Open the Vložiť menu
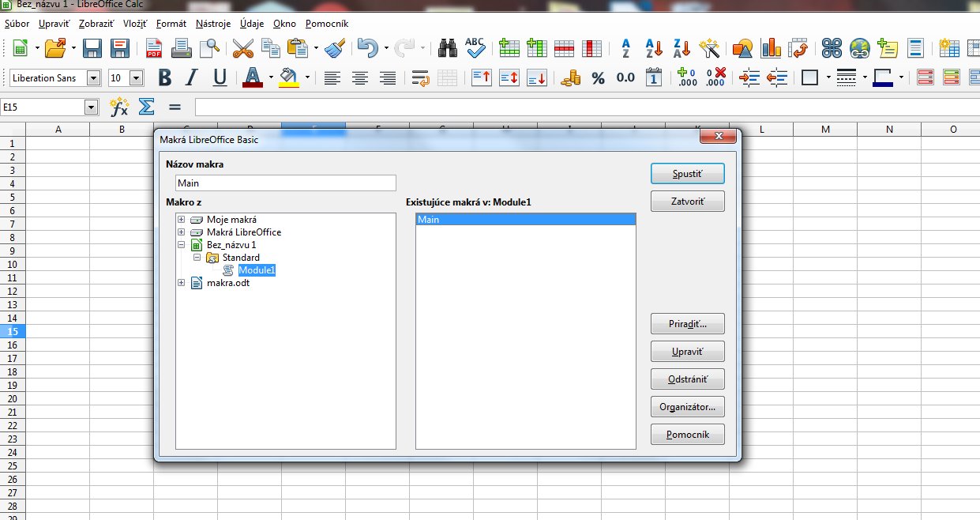The height and width of the screenshot is (520, 980). [x=136, y=24]
